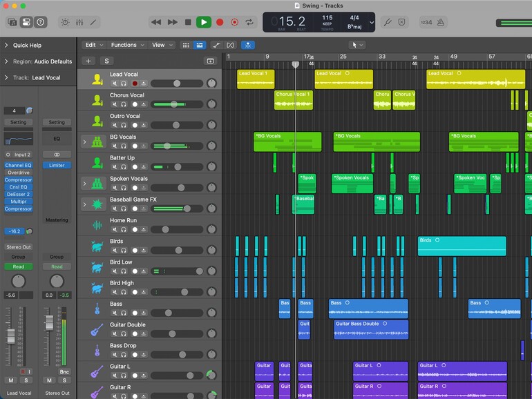Viewport: 532px width, 399px height.
Task: Expand the BG Vocals track stack
Action: pos(85,142)
